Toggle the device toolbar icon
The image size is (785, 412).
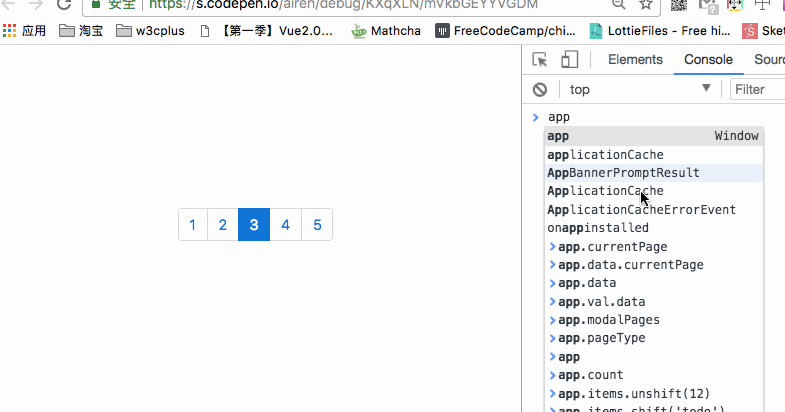(569, 60)
